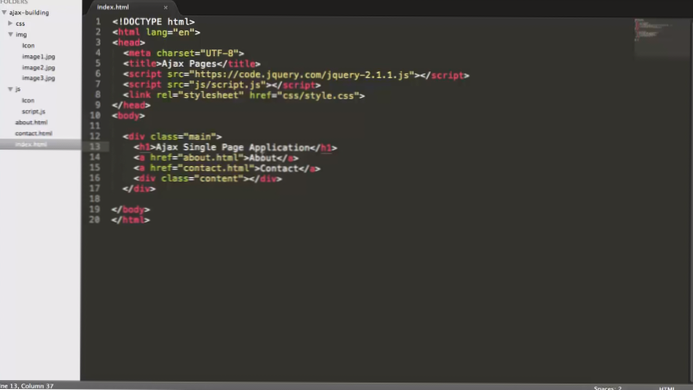
Task: Click the closing html tag
Action: (x=131, y=220)
